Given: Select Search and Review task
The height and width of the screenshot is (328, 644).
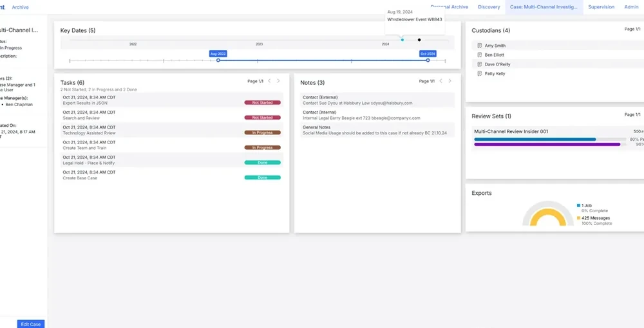Looking at the screenshot, I should [x=172, y=115].
